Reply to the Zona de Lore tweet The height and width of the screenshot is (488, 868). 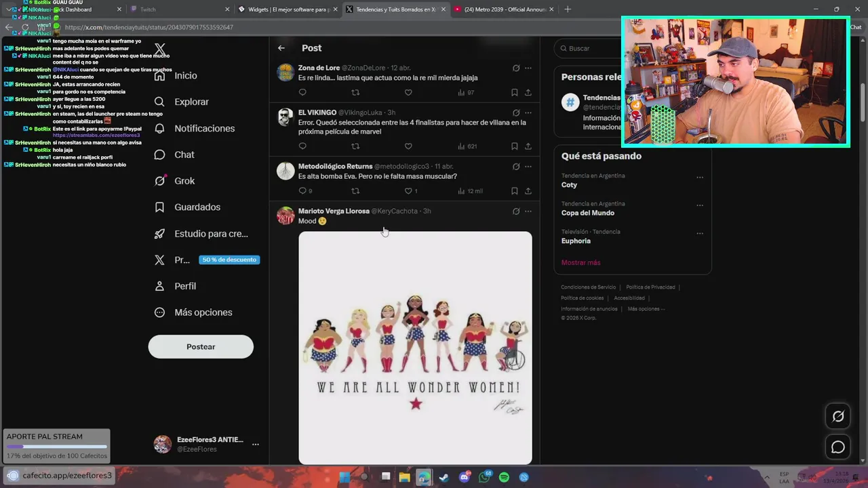pos(302,92)
